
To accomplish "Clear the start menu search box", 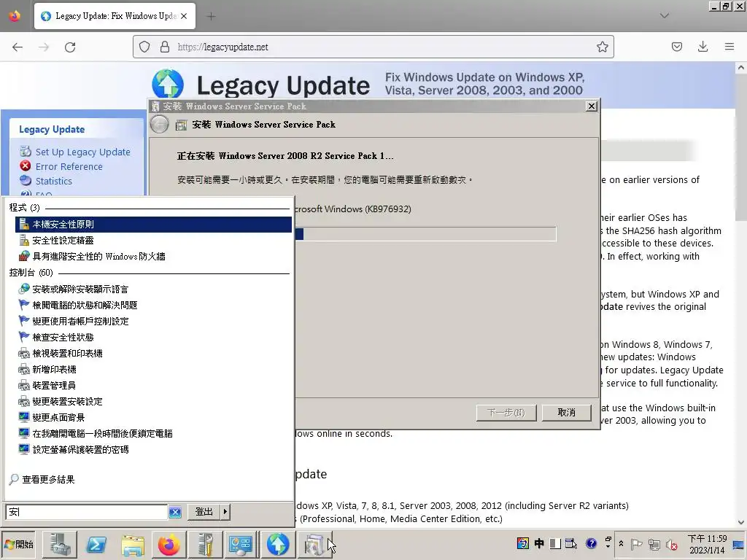I will [175, 512].
